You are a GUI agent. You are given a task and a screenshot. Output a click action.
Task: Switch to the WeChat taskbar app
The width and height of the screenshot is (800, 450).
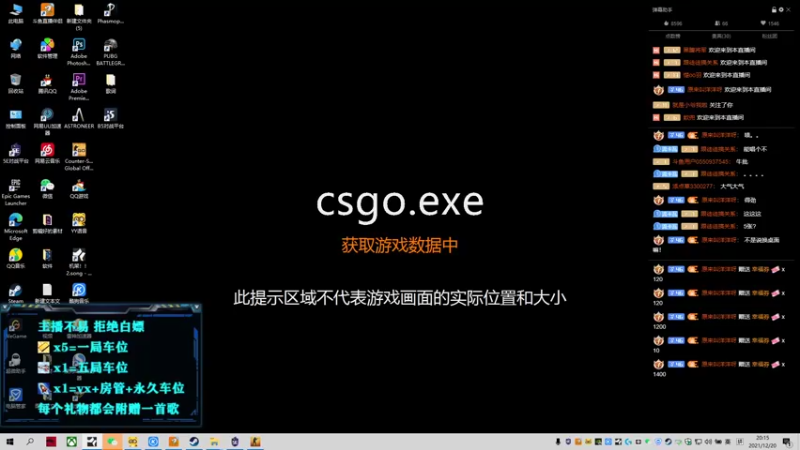pos(112,442)
